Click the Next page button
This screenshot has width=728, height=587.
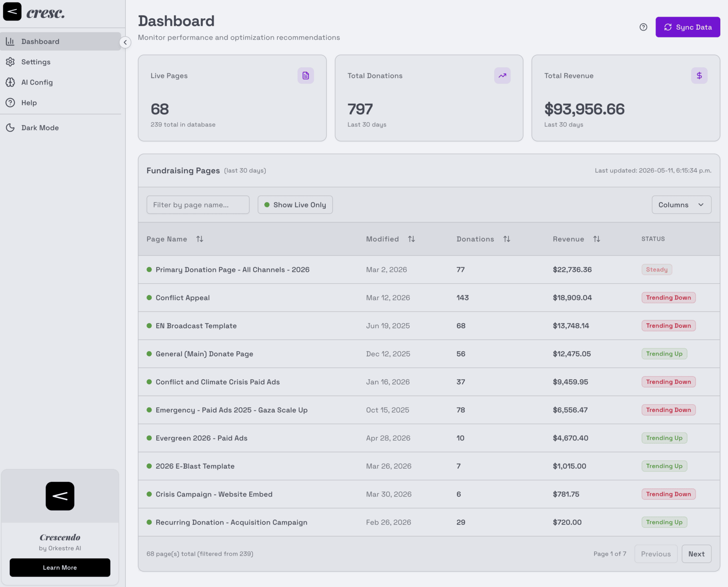[x=697, y=554]
